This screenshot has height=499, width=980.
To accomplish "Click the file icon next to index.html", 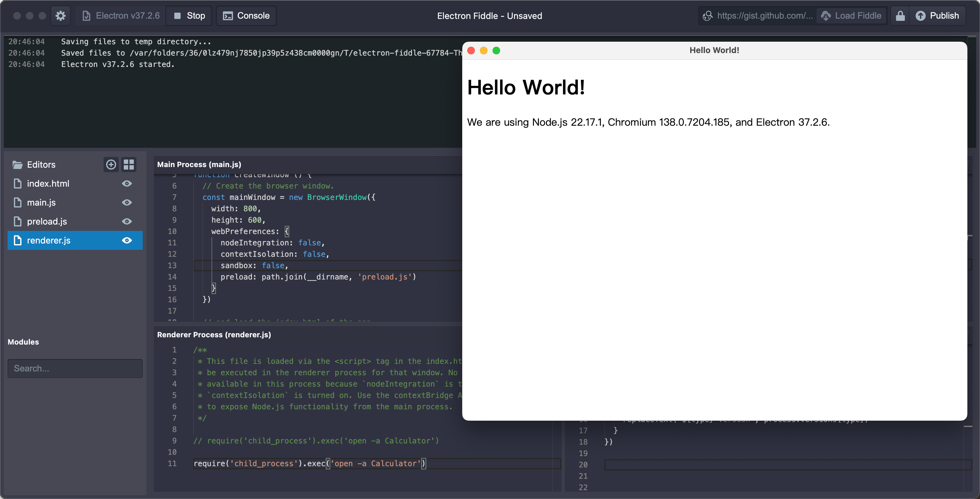I will coord(17,183).
